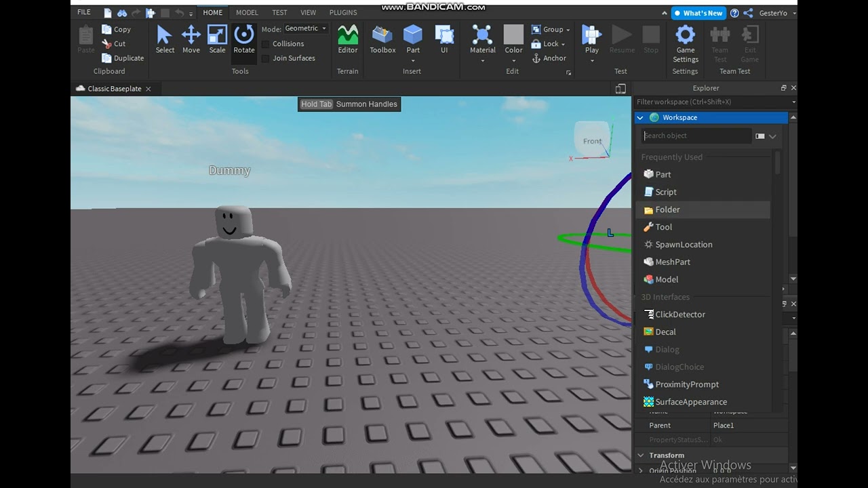Screen dimensions: 868x488
Task: Open the Color picker swatch
Action: click(514, 35)
